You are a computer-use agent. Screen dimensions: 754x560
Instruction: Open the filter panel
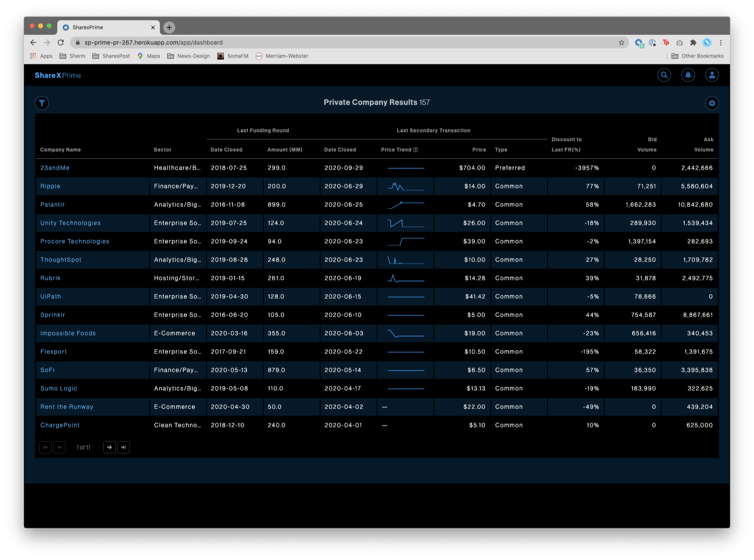[x=41, y=103]
